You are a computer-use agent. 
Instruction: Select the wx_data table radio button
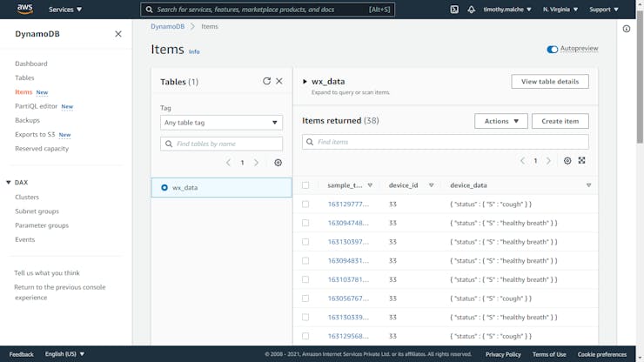pos(164,187)
